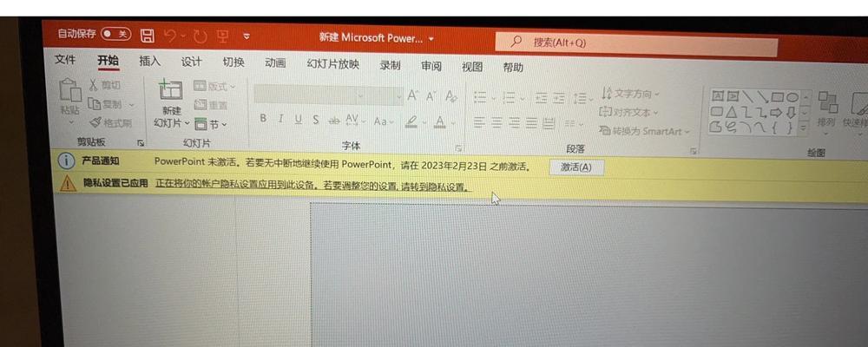Open the 文字方向 text direction menu
Viewport: 868px width, 347px height.
click(x=630, y=94)
